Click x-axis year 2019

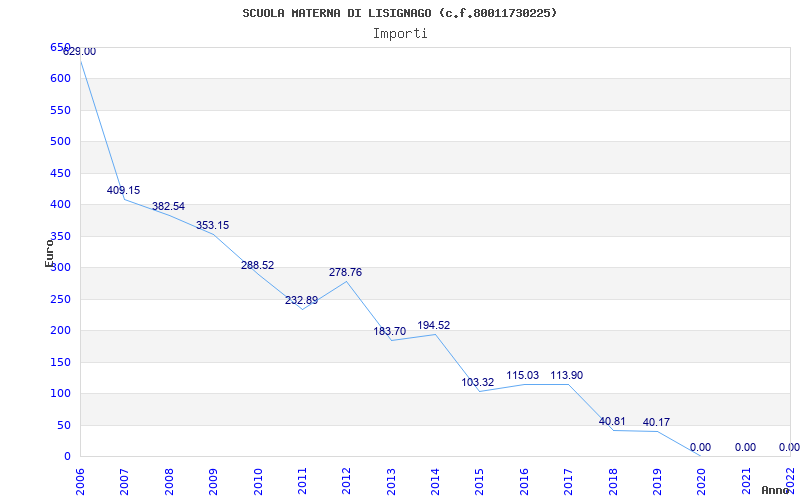point(657,482)
